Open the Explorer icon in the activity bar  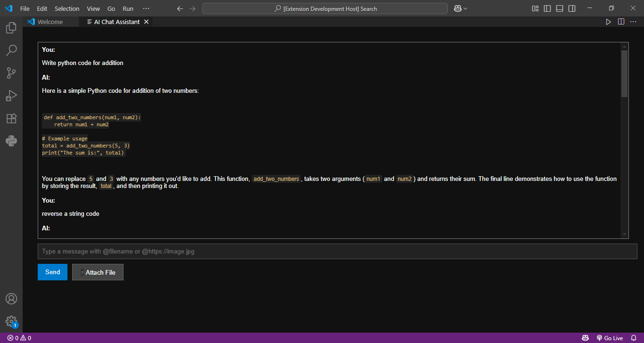click(11, 27)
